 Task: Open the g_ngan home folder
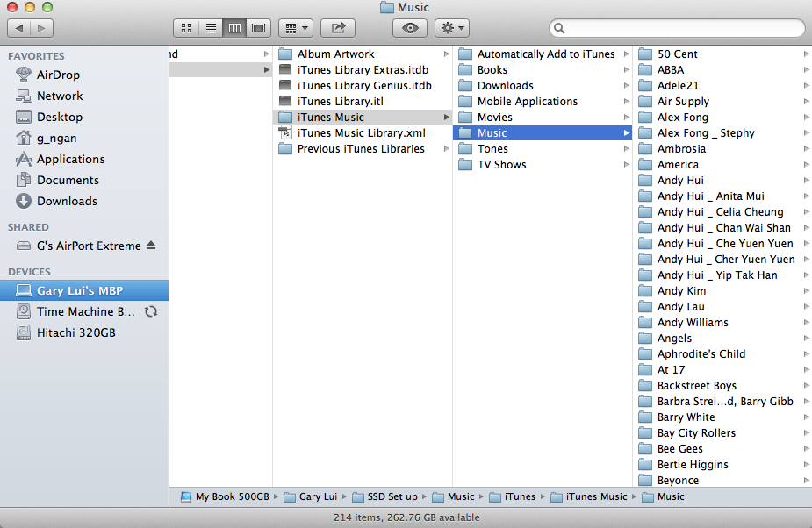[x=84, y=139]
